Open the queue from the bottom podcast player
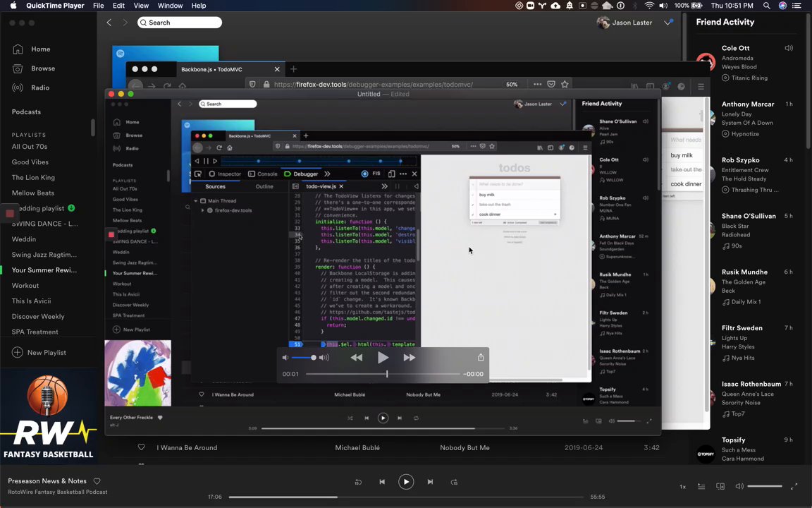 701,486
